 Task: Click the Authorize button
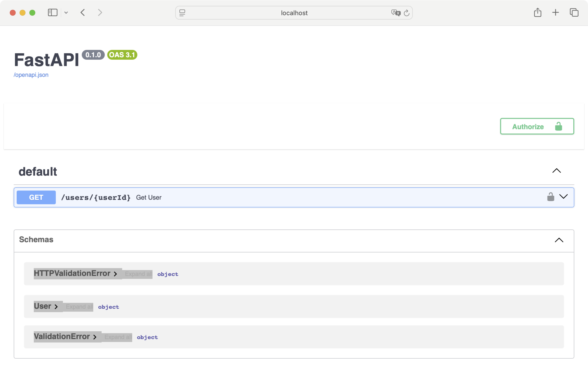tap(537, 127)
